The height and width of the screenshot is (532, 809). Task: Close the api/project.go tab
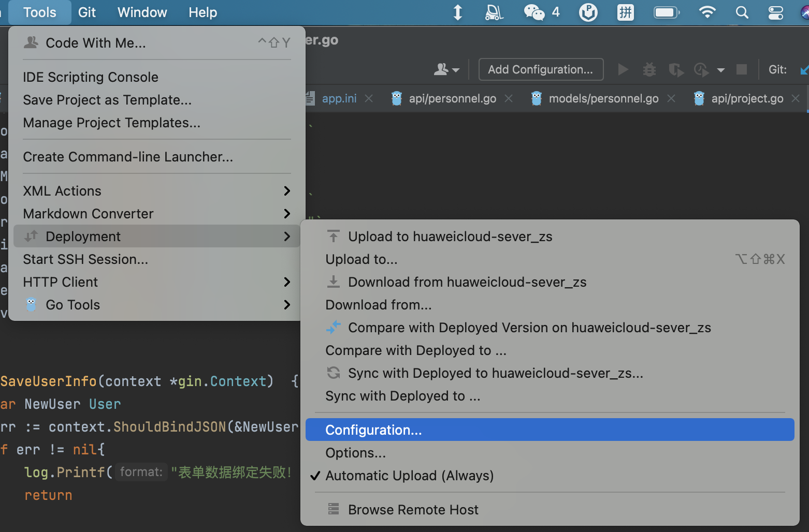[796, 98]
